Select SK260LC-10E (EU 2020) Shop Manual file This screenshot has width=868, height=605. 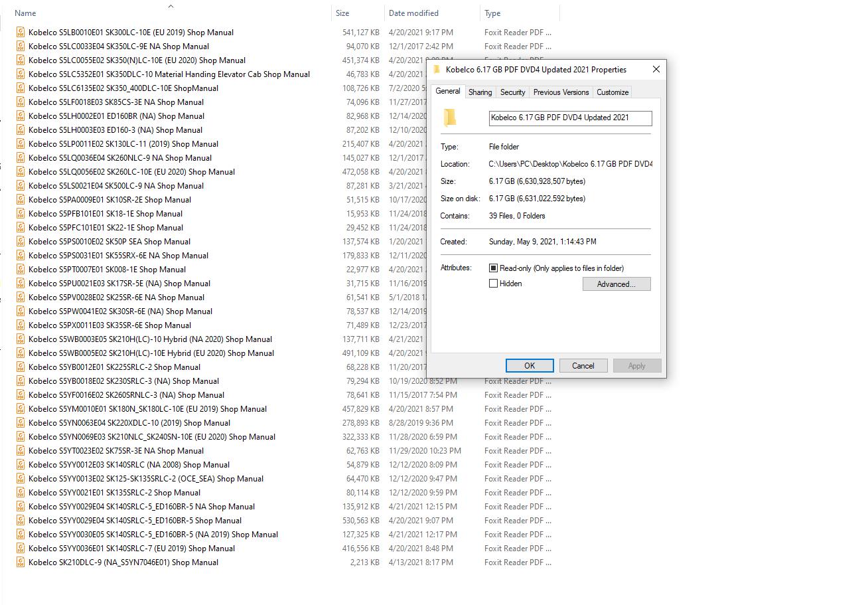pyautogui.click(x=131, y=171)
